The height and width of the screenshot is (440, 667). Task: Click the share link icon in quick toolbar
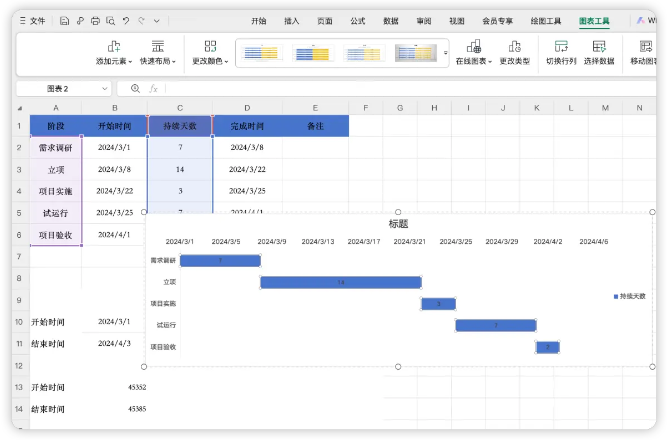coord(80,20)
